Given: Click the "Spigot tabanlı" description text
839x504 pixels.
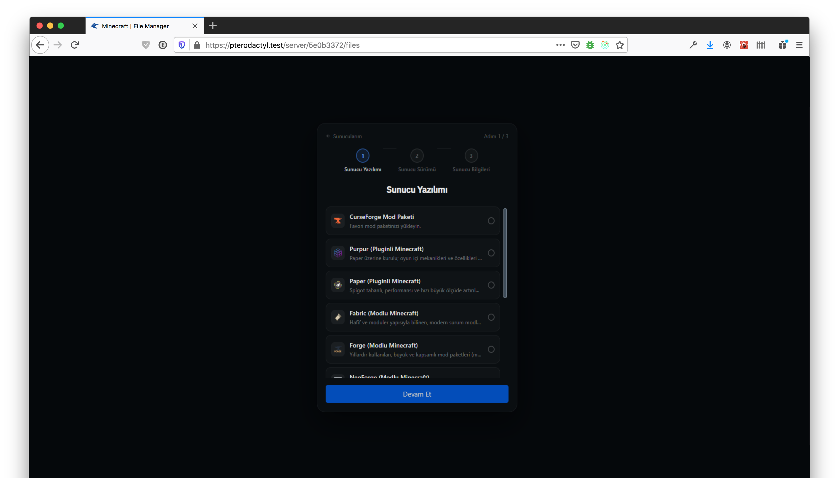Looking at the screenshot, I should [x=414, y=290].
